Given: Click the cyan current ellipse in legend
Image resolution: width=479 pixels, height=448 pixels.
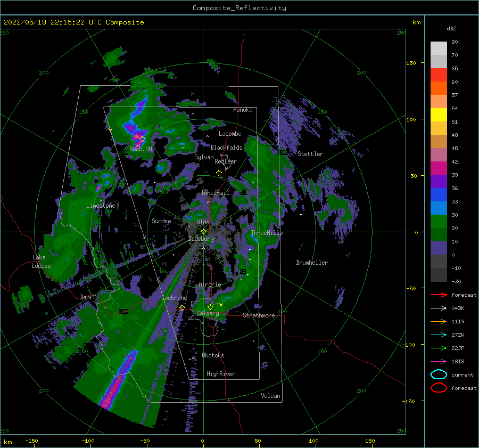Looking at the screenshot, I should point(439,374).
